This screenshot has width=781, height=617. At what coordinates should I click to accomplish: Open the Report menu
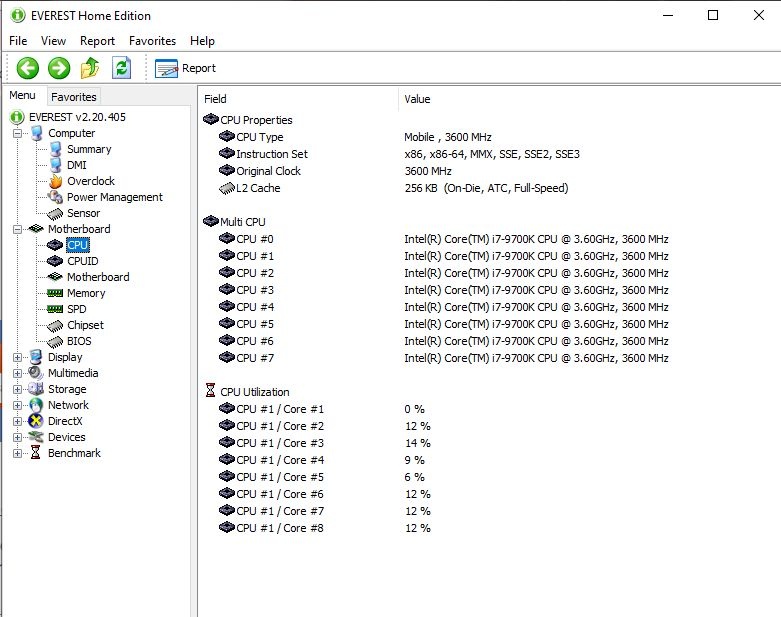(97, 41)
